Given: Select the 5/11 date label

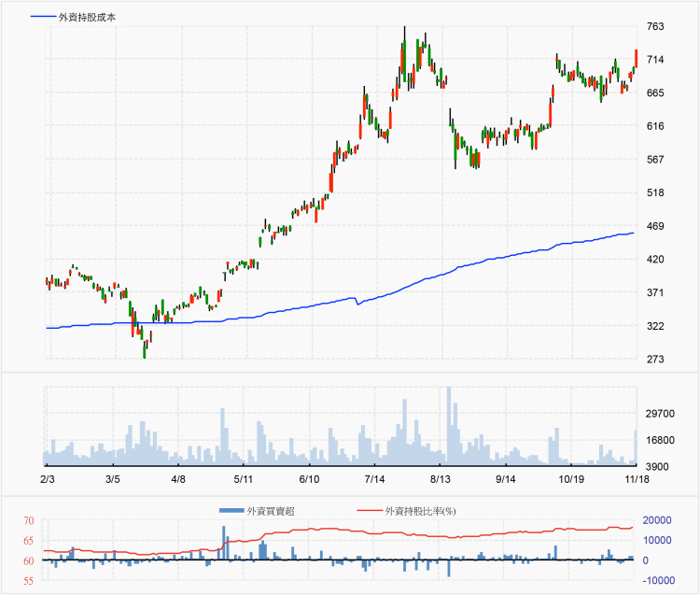Looking at the screenshot, I should click(244, 479).
